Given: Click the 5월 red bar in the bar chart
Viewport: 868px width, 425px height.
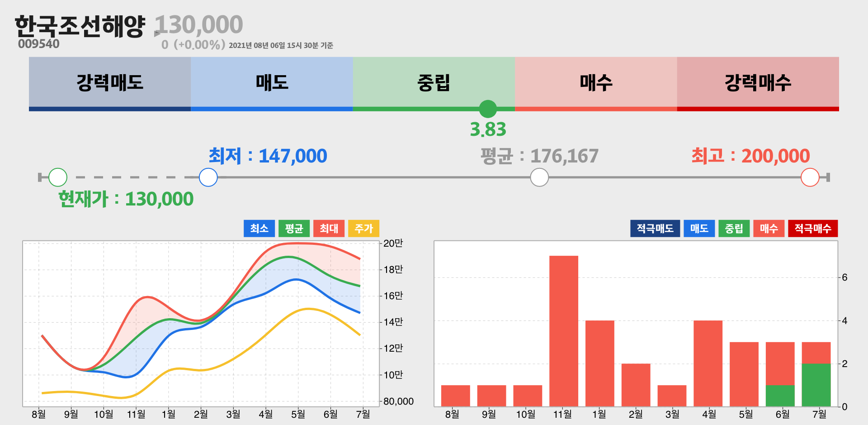Looking at the screenshot, I should point(744,374).
